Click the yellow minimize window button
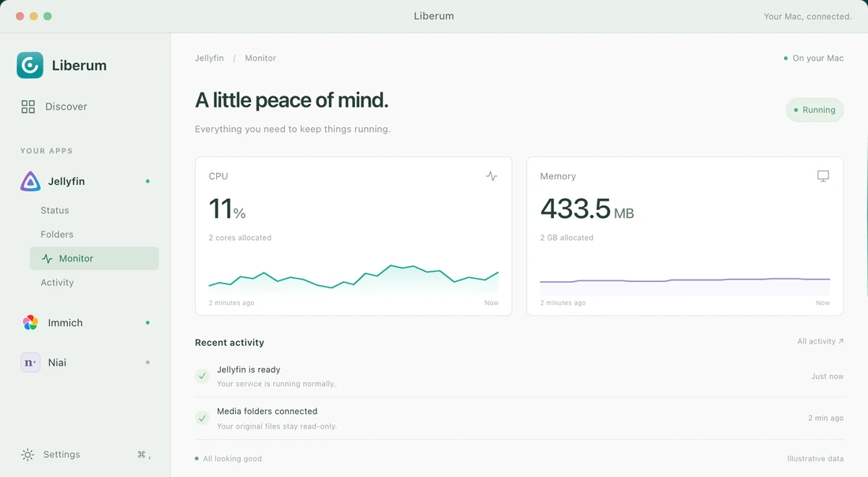This screenshot has width=868, height=477. [x=34, y=16]
